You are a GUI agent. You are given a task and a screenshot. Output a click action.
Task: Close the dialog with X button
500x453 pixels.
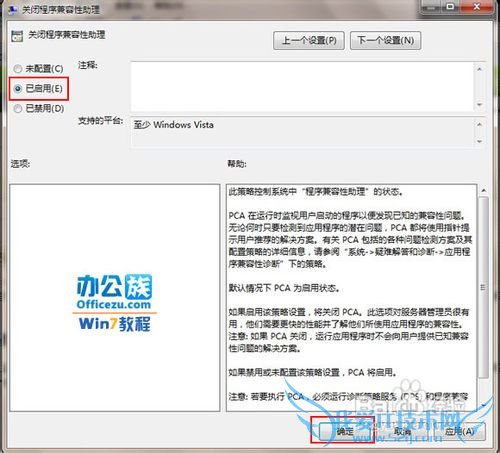click(x=477, y=6)
